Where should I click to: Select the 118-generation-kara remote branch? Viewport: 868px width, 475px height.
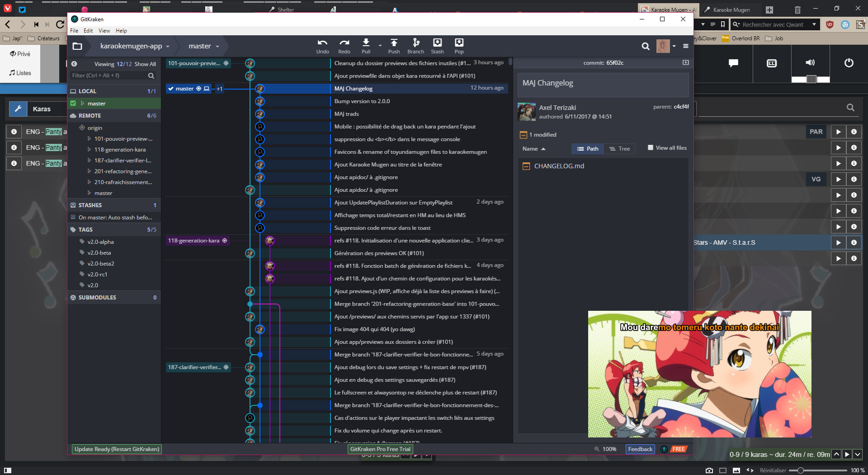click(120, 150)
